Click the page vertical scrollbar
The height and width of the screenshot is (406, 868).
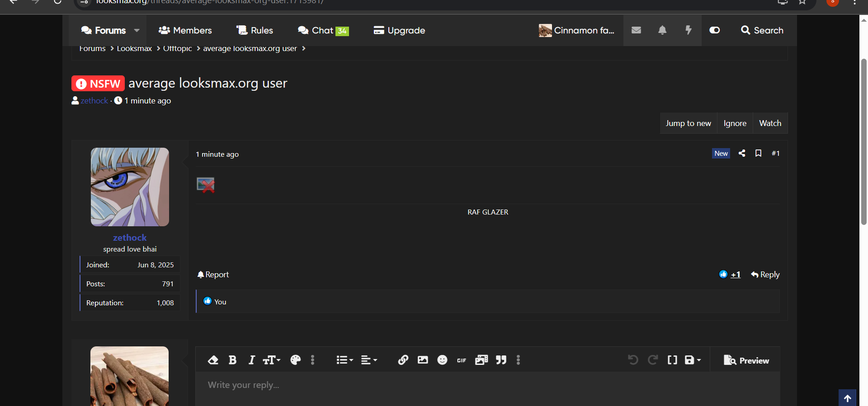863,141
